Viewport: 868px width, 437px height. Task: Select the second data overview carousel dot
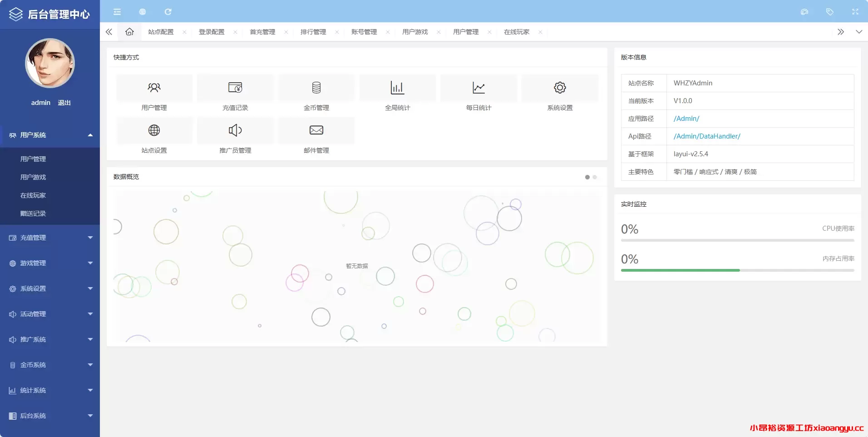pos(595,177)
